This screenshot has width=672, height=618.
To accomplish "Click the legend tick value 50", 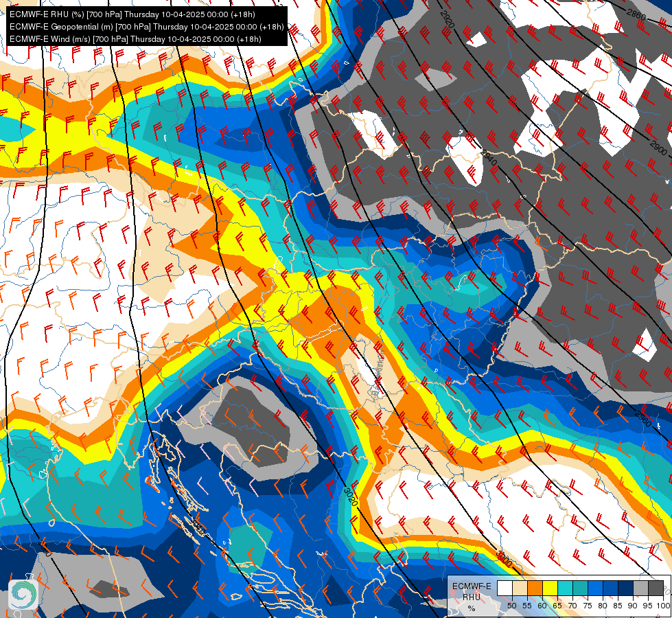I will (x=511, y=606).
